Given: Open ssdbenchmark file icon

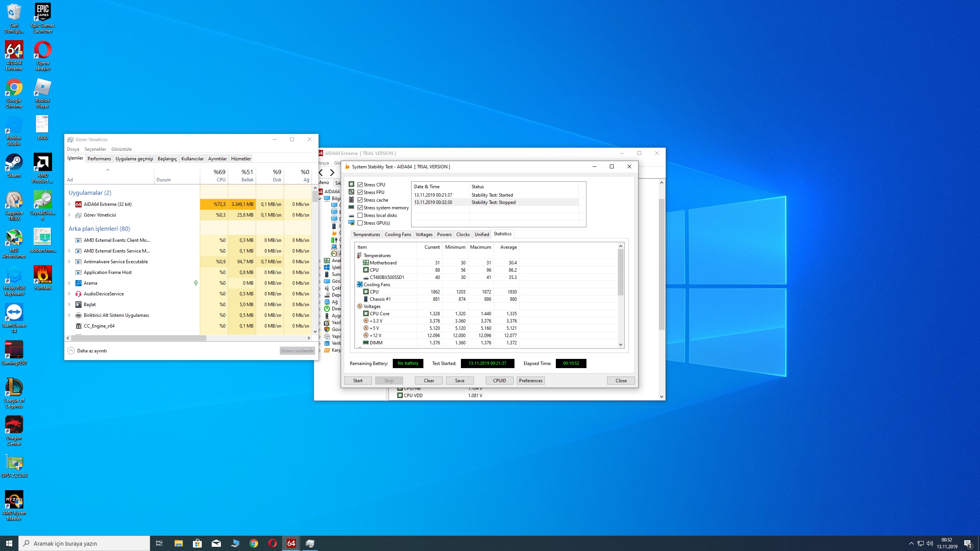Looking at the screenshot, I should tap(42, 240).
